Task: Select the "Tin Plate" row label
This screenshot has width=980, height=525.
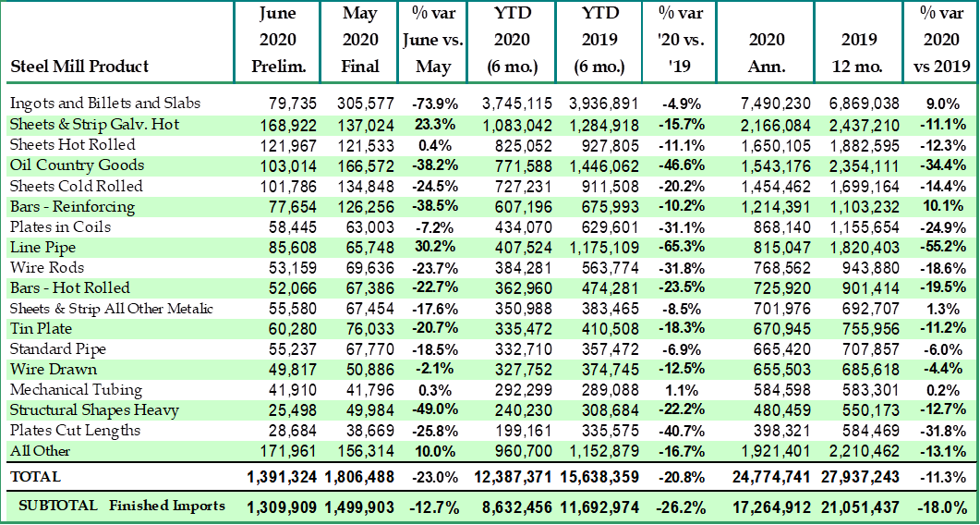Action: tap(41, 329)
